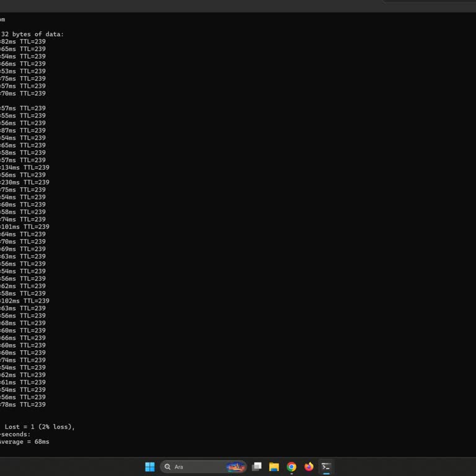
Task: Place cursor on the 101ms reply line
Action: tap(25, 227)
